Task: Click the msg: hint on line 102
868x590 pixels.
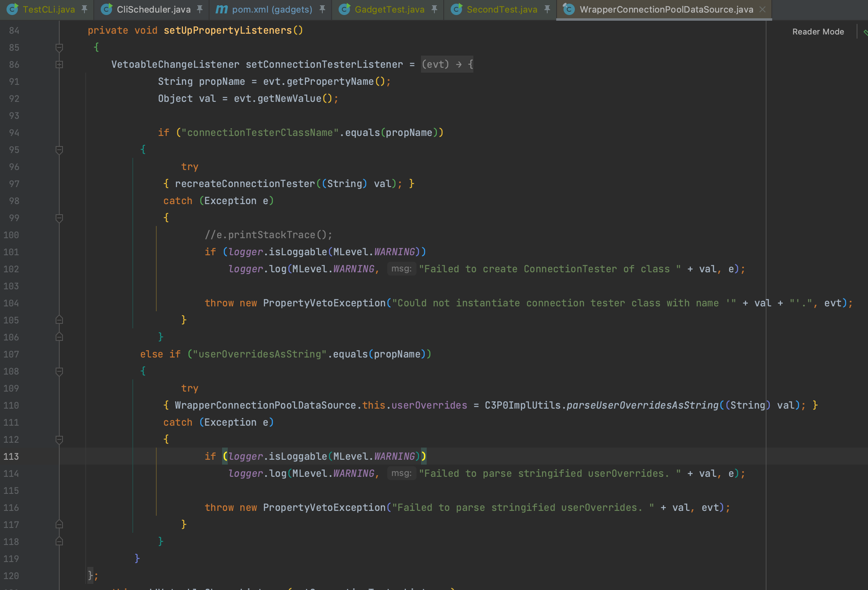Action: [402, 269]
